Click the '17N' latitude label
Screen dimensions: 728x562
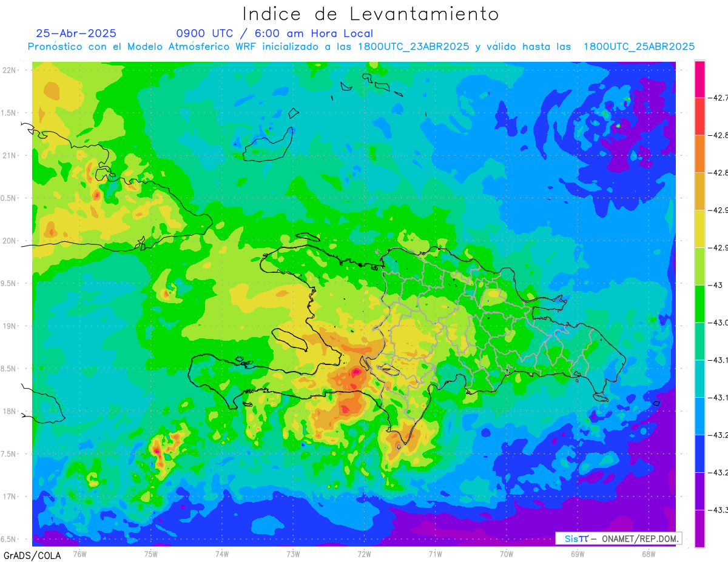pos(8,497)
